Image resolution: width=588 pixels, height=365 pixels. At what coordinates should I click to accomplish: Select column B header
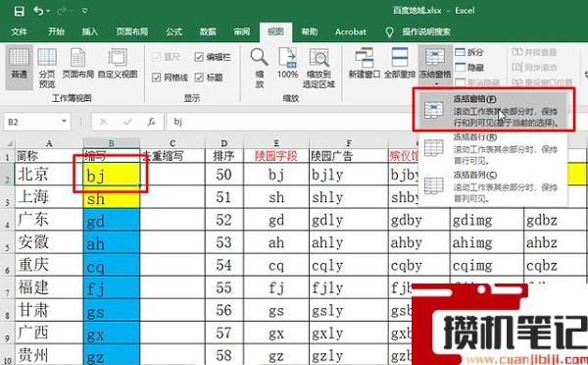click(112, 143)
